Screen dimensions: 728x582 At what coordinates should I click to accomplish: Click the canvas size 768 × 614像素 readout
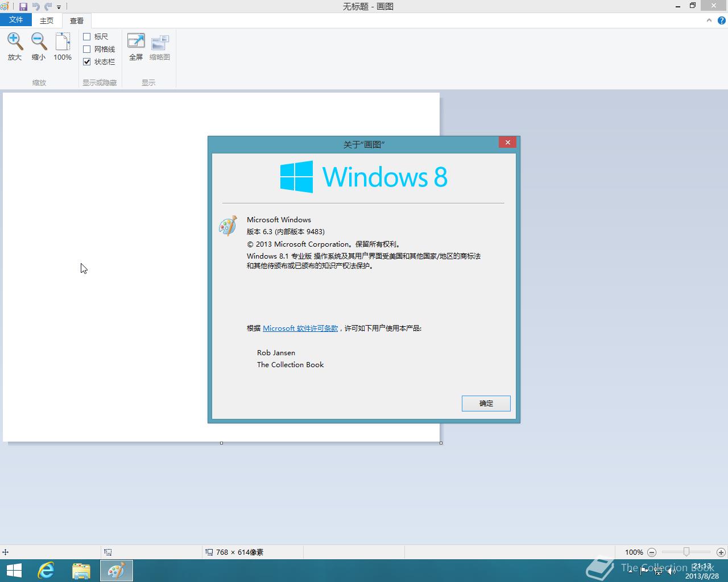[239, 552]
